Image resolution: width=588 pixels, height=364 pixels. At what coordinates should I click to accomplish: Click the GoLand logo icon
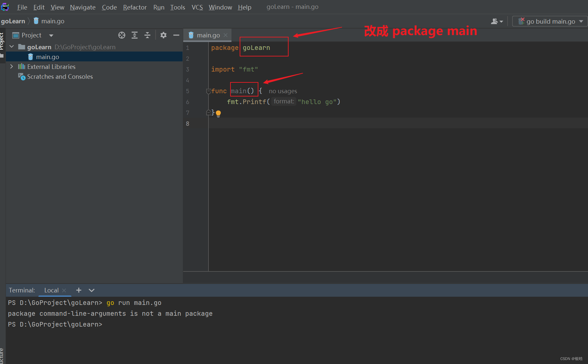click(x=5, y=7)
